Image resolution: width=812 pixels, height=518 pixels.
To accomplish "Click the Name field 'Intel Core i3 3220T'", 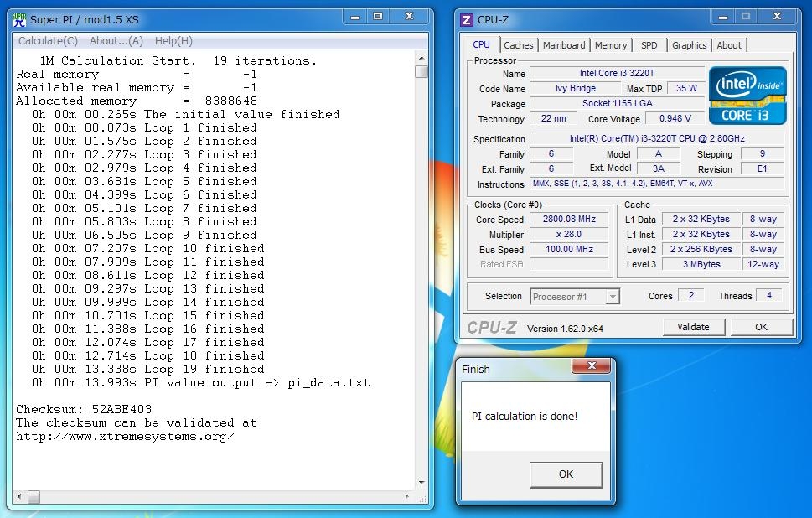I will pos(617,74).
